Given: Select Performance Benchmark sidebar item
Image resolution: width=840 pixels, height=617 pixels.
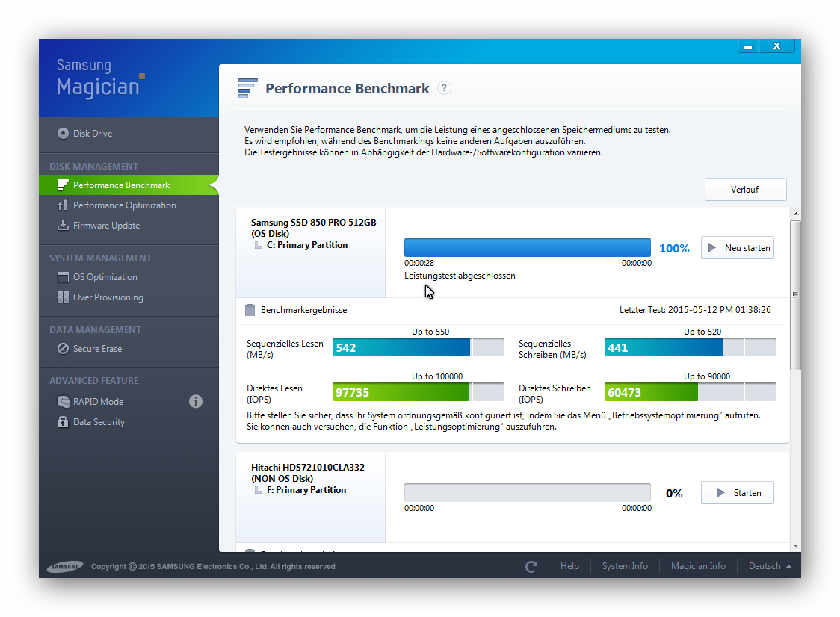Looking at the screenshot, I should (129, 185).
